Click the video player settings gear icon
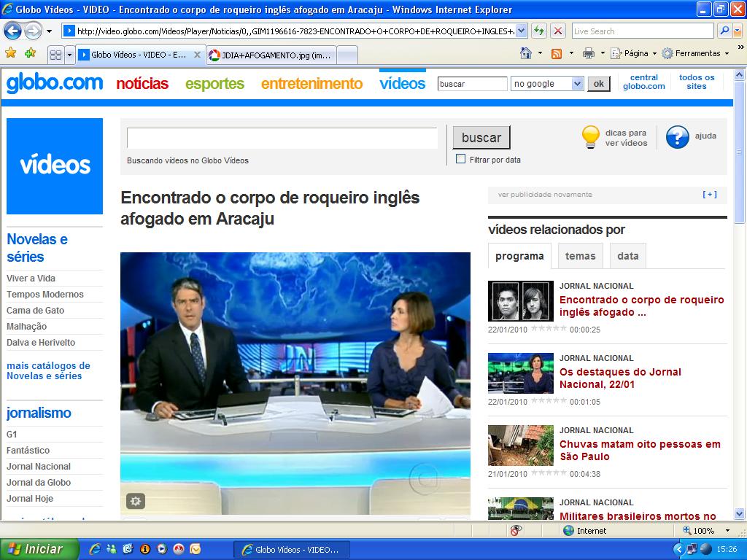The image size is (747, 560). [x=136, y=500]
